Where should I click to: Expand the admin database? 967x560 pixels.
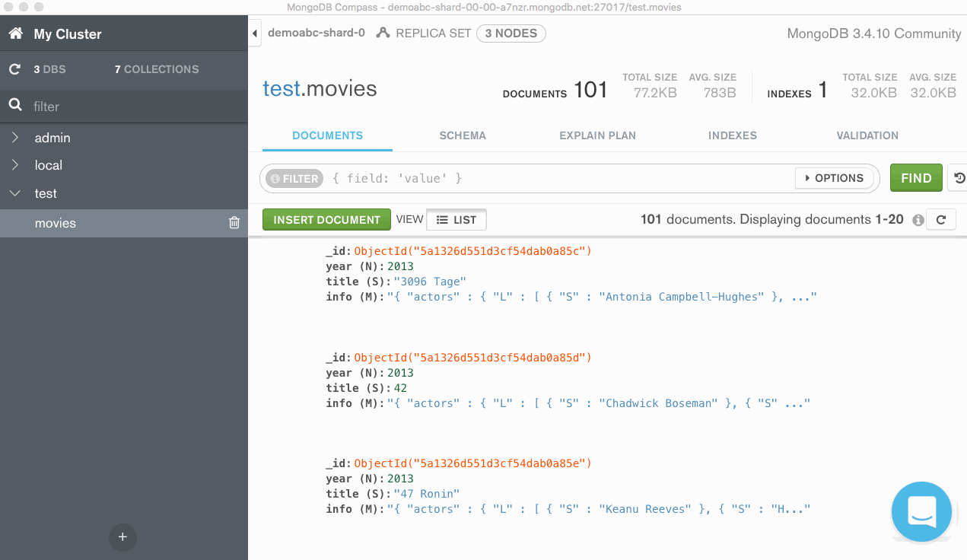pos(15,138)
